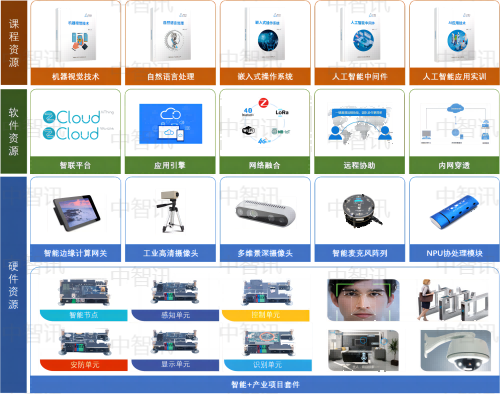Click the LoRa logo in 网络融合
The height and width of the screenshot is (394, 500).
(282, 112)
